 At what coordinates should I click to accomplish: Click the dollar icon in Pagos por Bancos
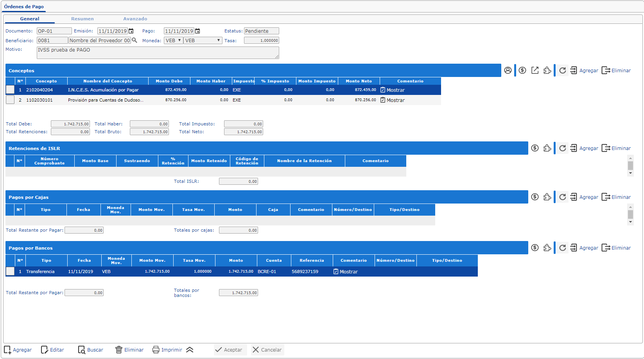(x=535, y=248)
